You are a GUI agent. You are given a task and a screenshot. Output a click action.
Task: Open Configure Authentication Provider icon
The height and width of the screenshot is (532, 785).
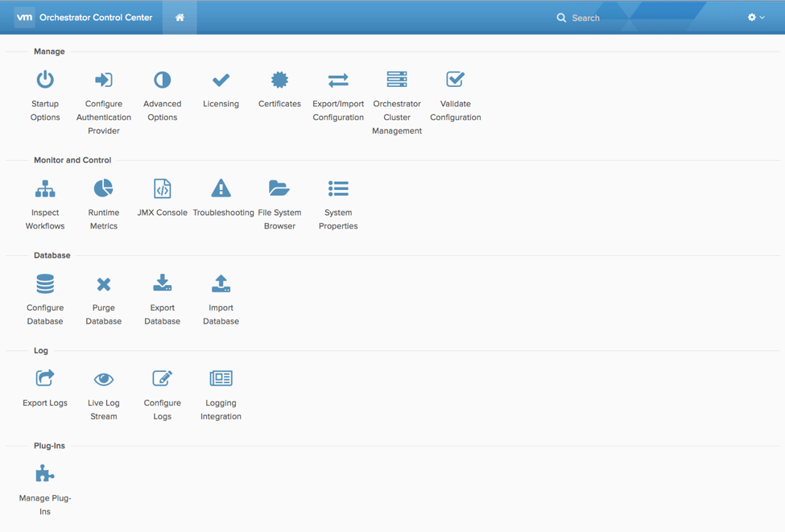coord(104,80)
